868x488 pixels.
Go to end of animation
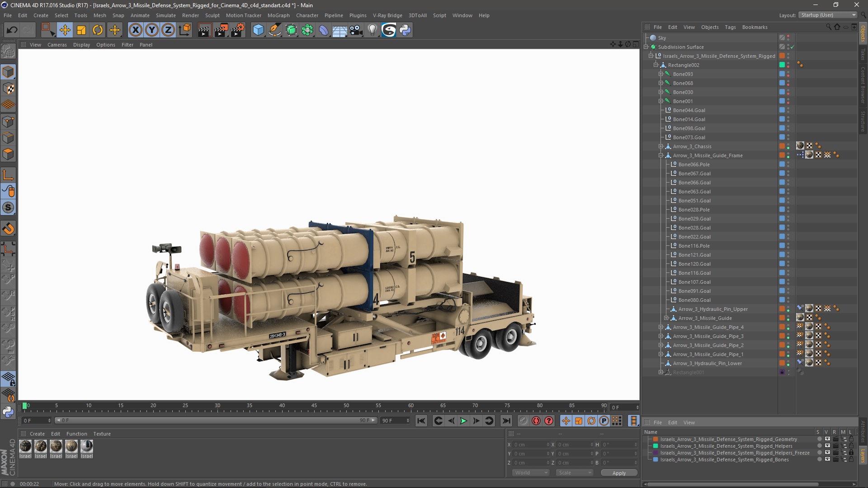[506, 421]
